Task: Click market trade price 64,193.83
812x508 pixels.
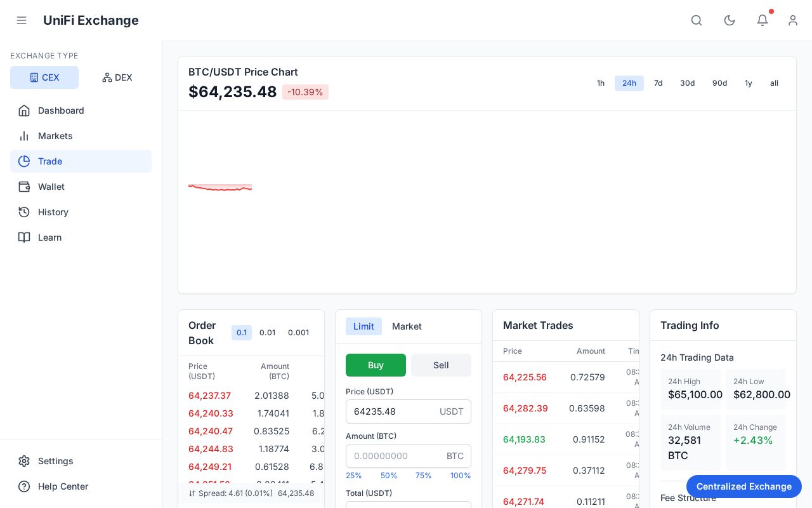Action: coord(524,439)
